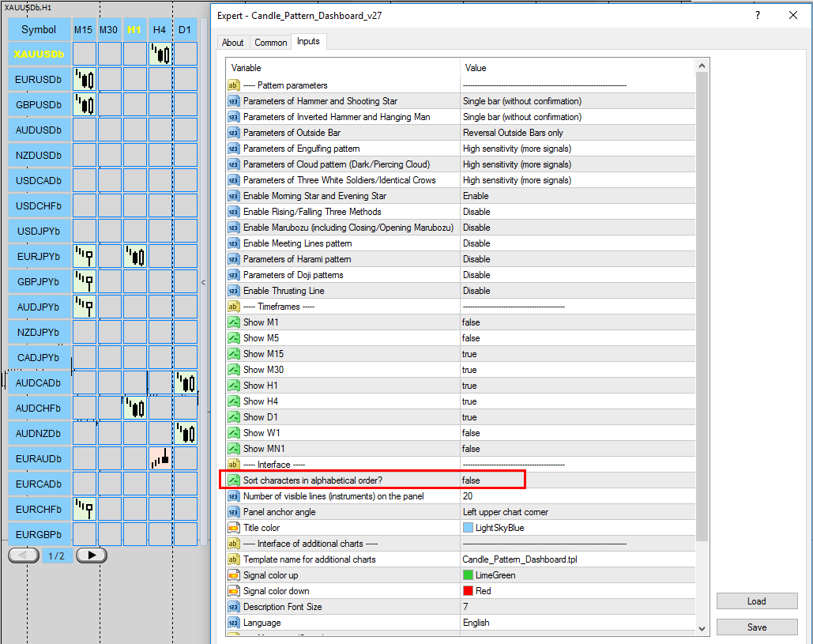Click the collapse arrow beside dashboard panel
This screenshot has width=813, height=644.
pyautogui.click(x=203, y=283)
